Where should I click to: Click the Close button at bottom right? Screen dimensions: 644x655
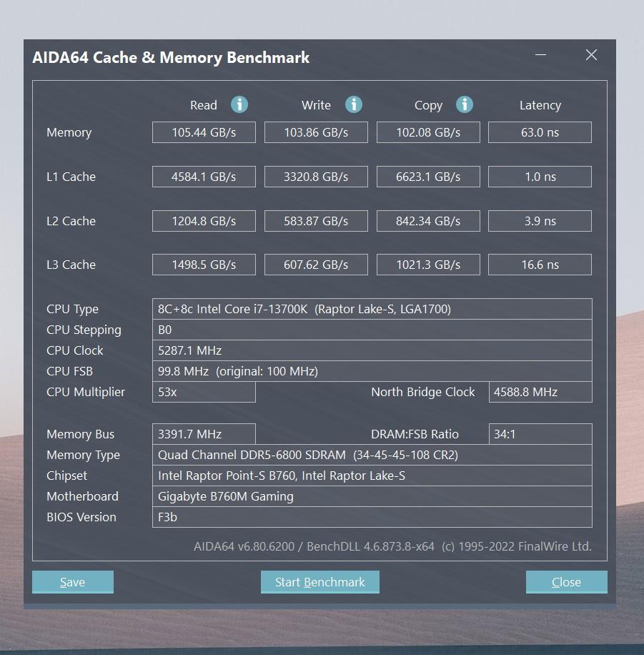click(566, 582)
